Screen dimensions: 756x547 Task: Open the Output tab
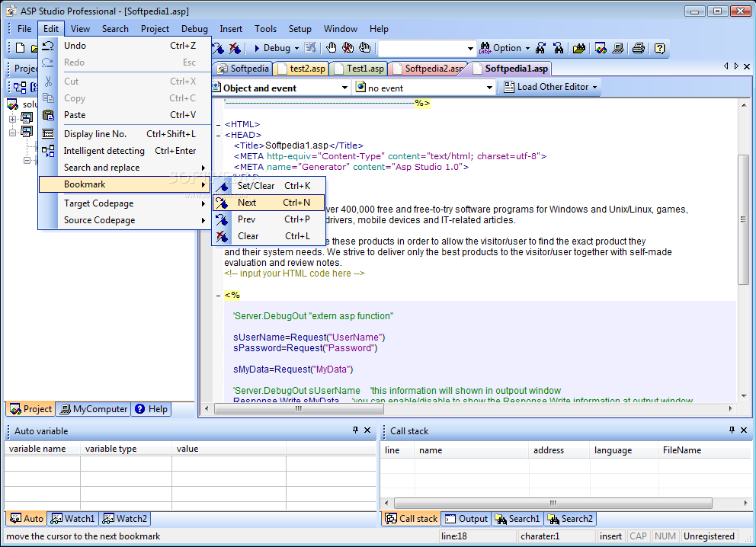466,519
